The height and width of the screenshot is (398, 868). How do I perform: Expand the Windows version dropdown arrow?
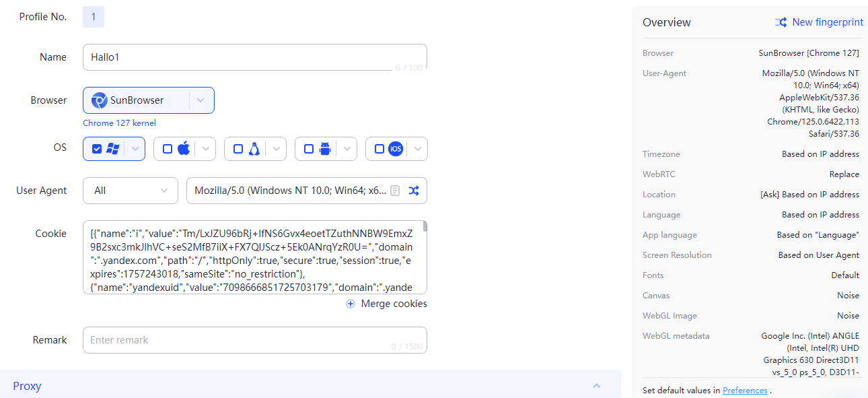pos(136,149)
